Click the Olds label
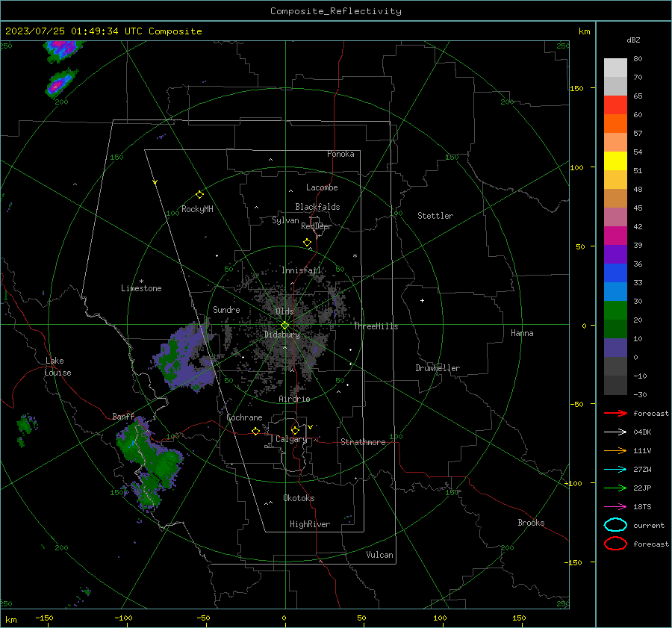672x628 pixels. (284, 311)
